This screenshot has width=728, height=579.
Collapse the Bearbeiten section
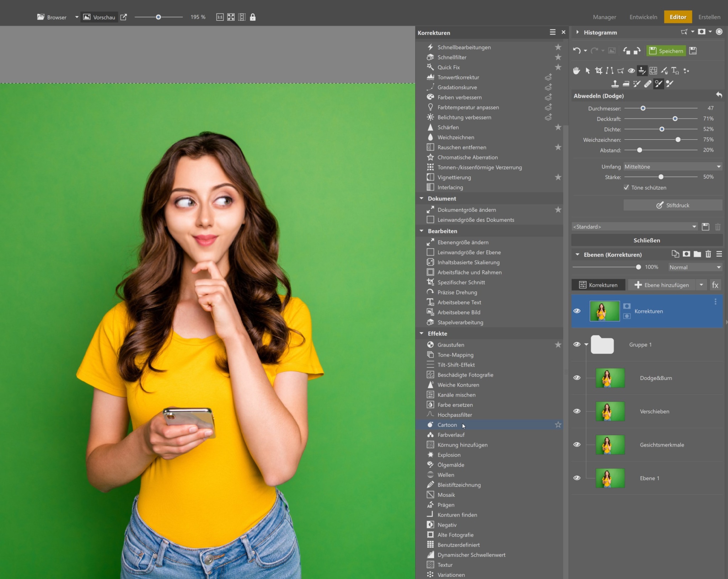point(422,231)
